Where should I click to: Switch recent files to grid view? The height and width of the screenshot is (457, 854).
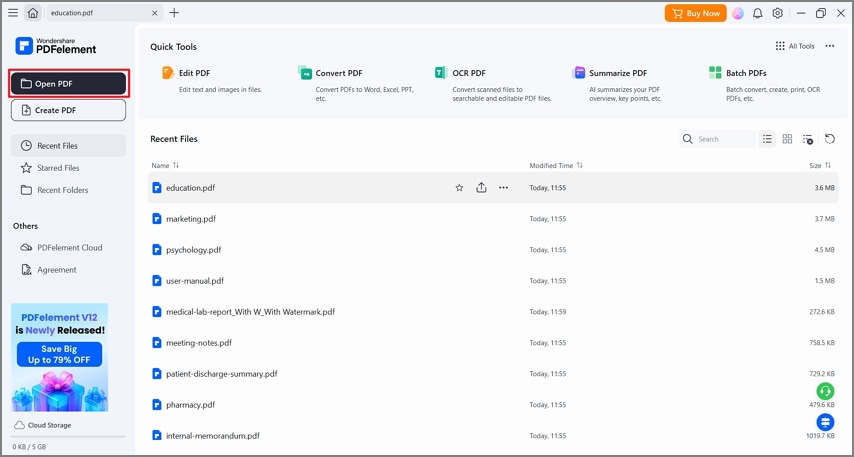788,139
